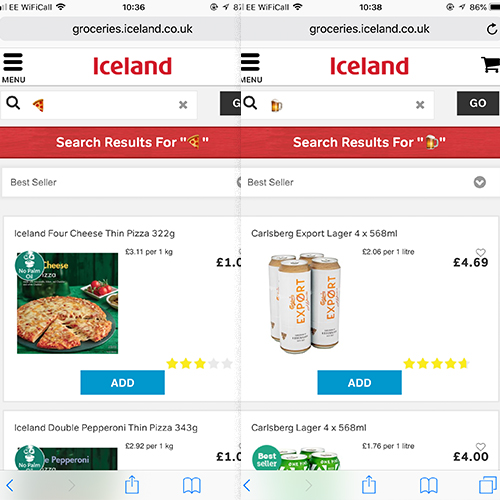Open the Four Cheese pizza product image

pyautogui.click(x=67, y=303)
